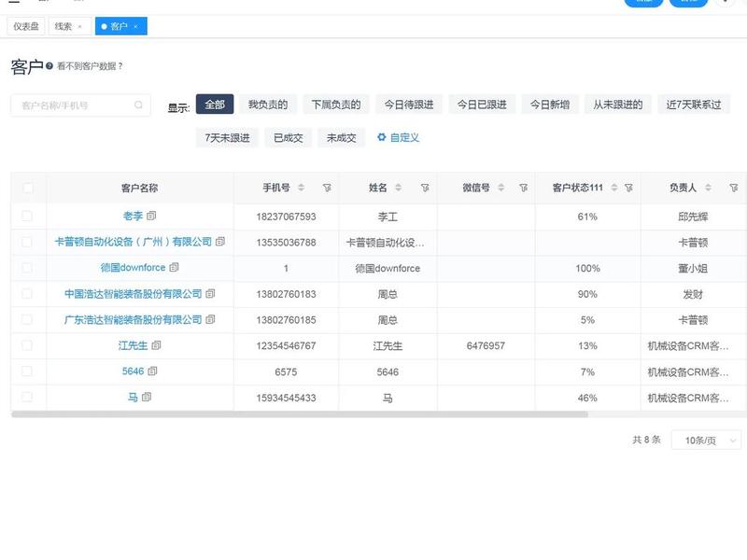Click the table horizontal scrollbar

pos(300,414)
